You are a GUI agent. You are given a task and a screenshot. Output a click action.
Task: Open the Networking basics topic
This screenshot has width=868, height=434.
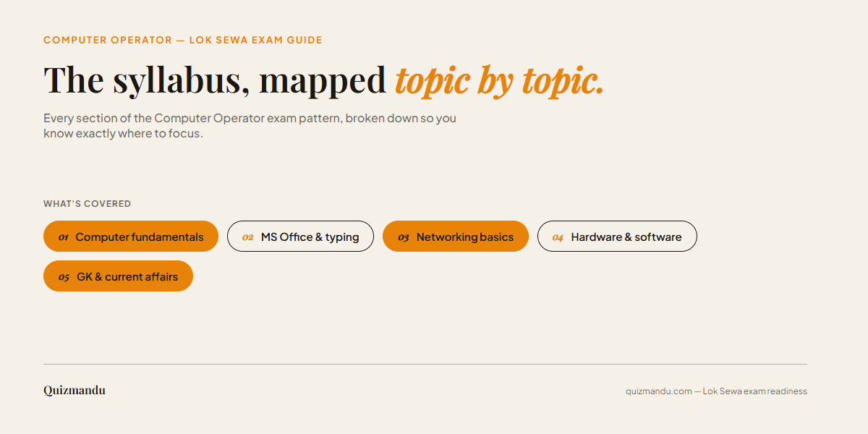click(456, 237)
